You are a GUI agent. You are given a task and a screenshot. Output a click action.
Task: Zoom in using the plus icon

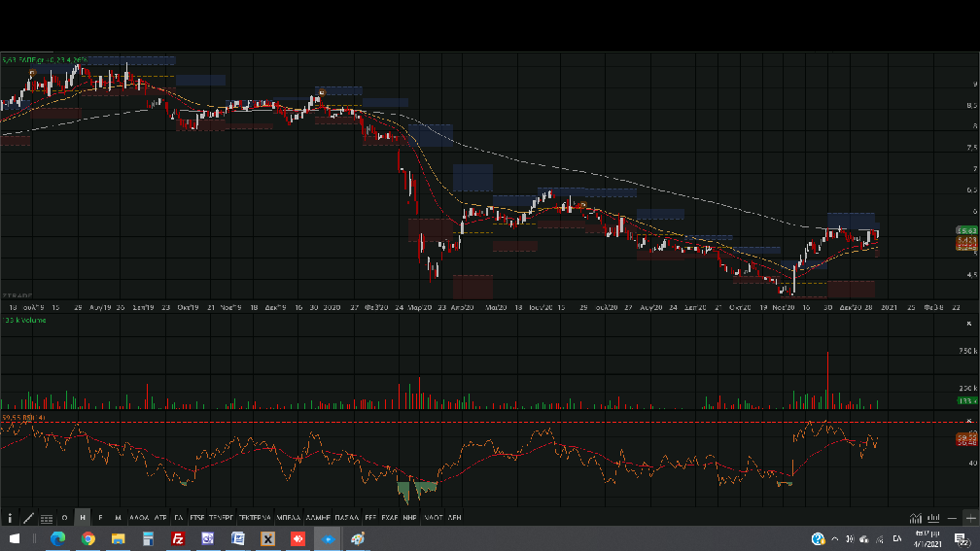970,518
